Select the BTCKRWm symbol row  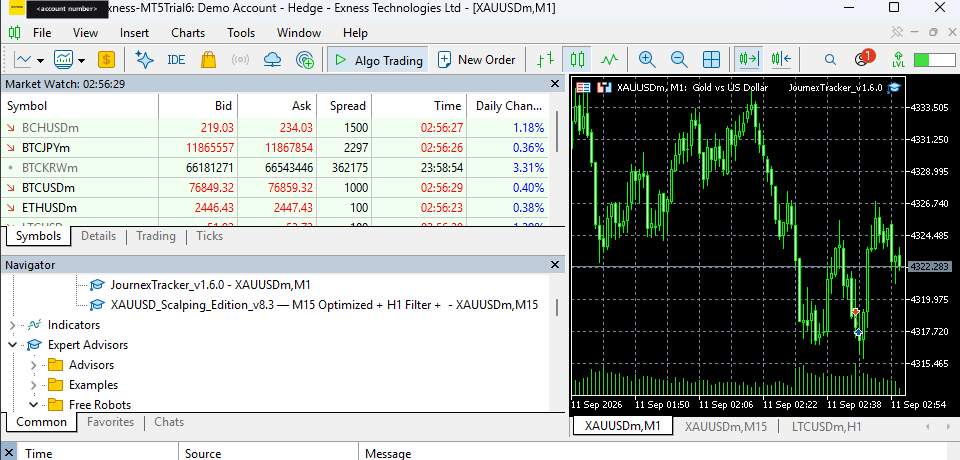pos(275,168)
